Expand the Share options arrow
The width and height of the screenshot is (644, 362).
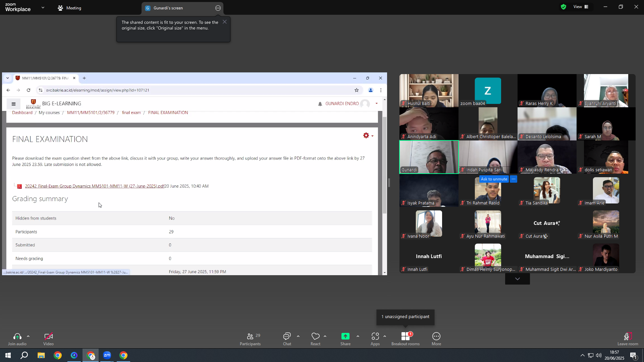[x=358, y=336]
